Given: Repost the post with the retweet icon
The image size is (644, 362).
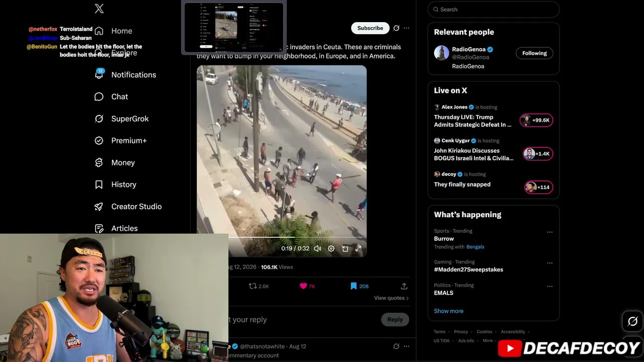Looking at the screenshot, I should 253,286.
